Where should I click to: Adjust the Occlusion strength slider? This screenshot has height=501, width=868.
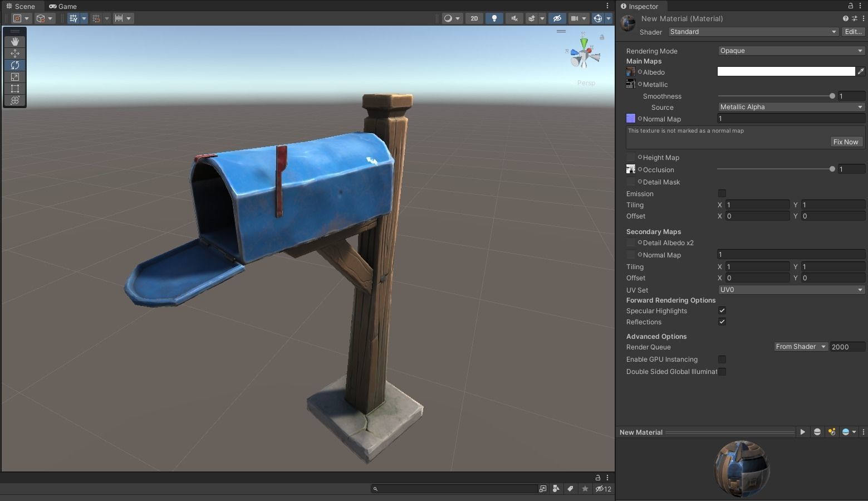point(777,169)
